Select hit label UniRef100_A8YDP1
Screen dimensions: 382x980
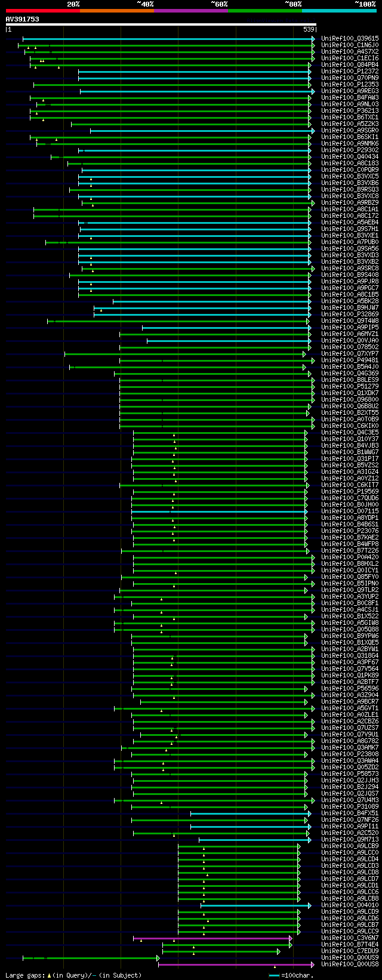[x=350, y=517]
